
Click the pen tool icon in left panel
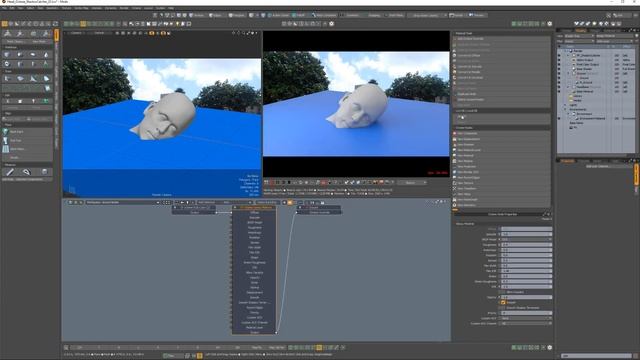click(9, 172)
